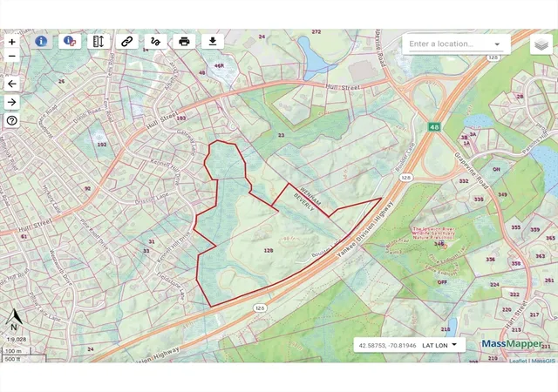Zoom out with the minus button

[11, 56]
